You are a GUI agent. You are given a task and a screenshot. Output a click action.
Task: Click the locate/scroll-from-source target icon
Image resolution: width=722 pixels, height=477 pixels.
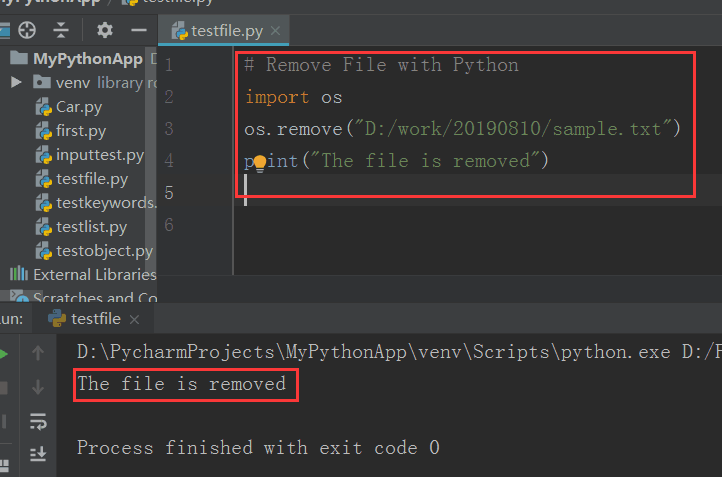click(27, 30)
